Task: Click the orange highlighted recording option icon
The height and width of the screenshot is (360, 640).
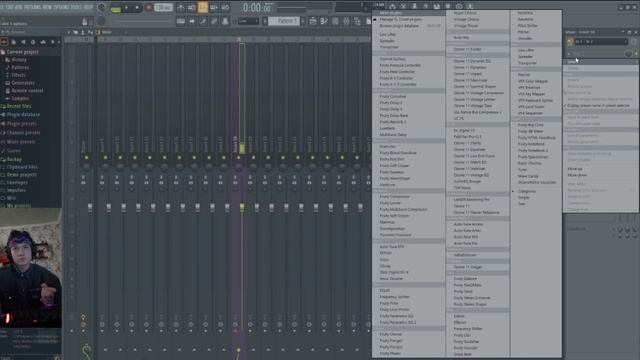Action: coord(203,7)
